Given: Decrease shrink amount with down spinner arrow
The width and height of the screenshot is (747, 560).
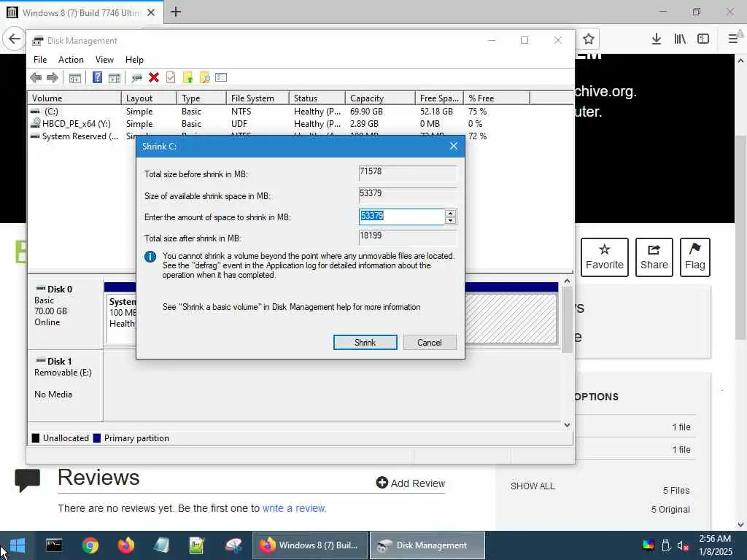Looking at the screenshot, I should coord(450,220).
